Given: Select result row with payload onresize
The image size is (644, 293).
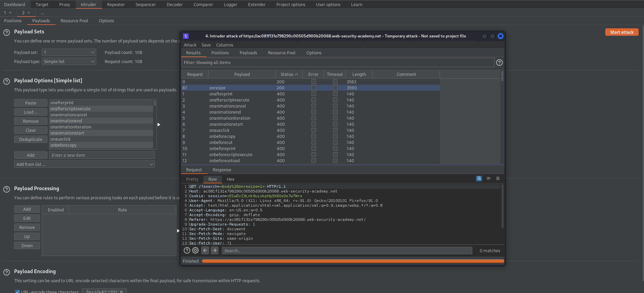Looking at the screenshot, I should point(310,88).
